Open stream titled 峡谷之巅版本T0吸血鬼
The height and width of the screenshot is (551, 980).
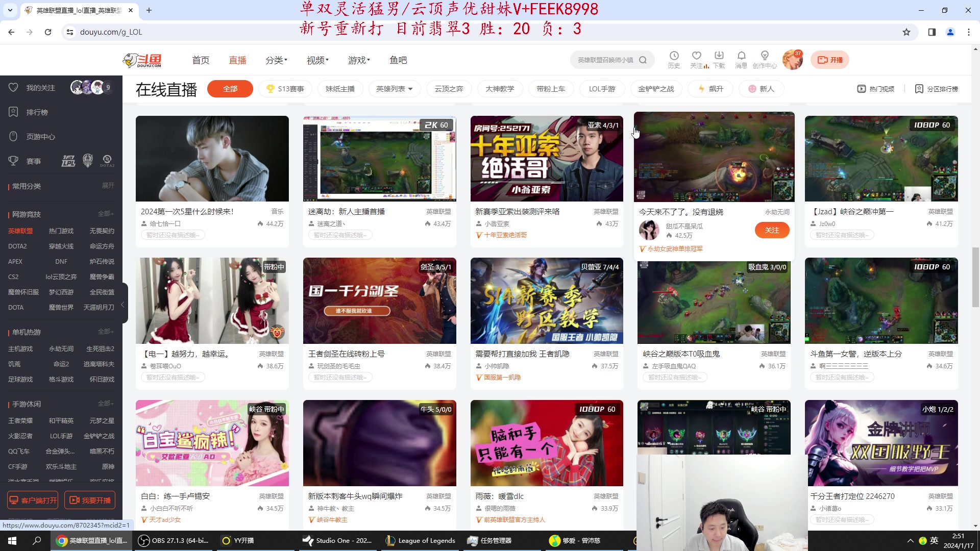(x=681, y=354)
